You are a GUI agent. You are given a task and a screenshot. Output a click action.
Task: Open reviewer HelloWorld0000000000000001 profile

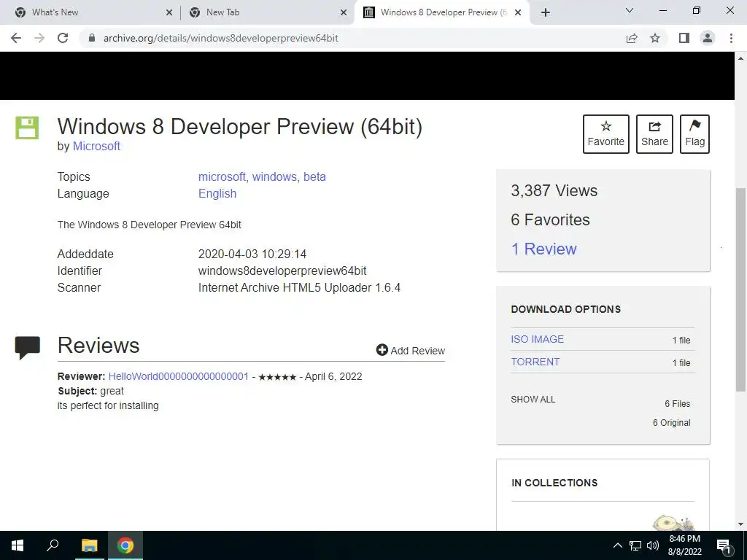[179, 376]
